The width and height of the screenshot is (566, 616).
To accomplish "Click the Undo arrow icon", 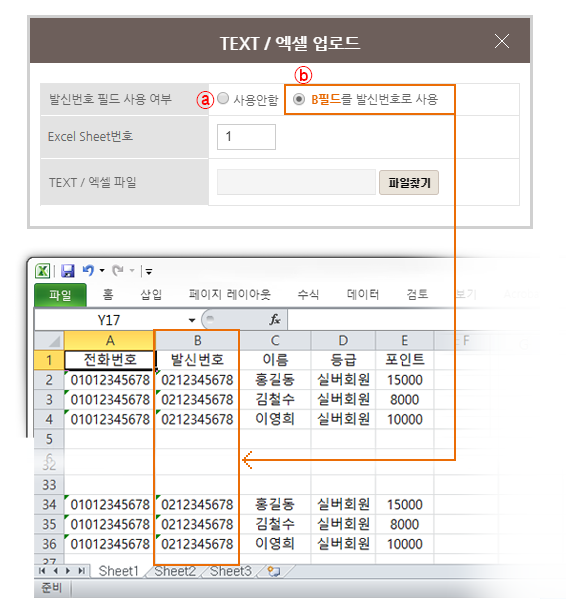I will coord(88,271).
